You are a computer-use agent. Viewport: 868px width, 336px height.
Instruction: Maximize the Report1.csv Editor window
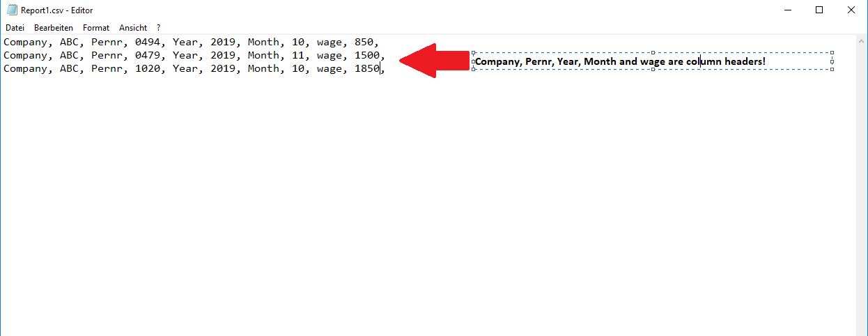click(819, 10)
